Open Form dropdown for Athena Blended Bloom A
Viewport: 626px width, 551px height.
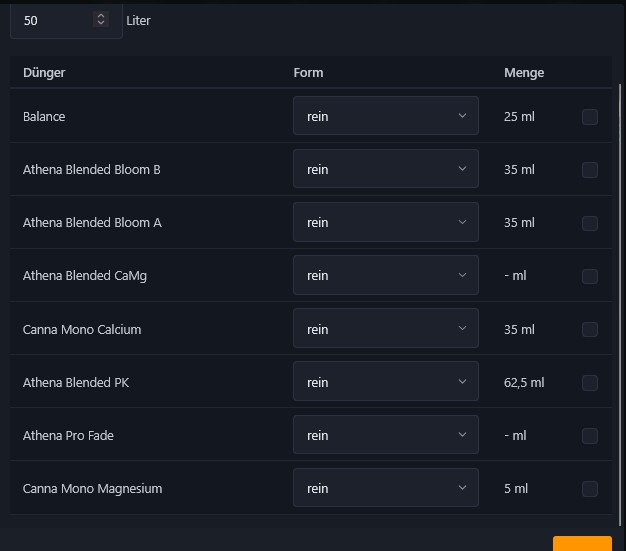pyautogui.click(x=385, y=222)
